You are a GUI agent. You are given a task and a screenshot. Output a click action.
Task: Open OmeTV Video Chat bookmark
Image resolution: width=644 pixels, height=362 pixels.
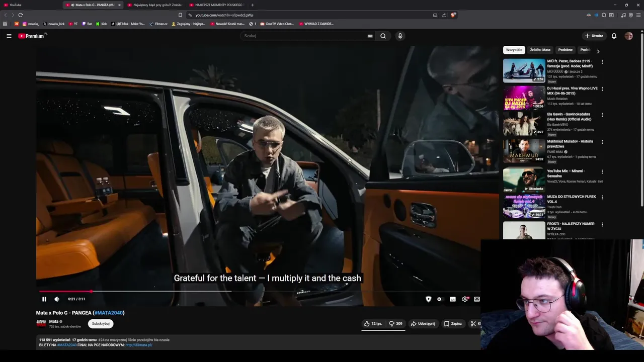277,24
